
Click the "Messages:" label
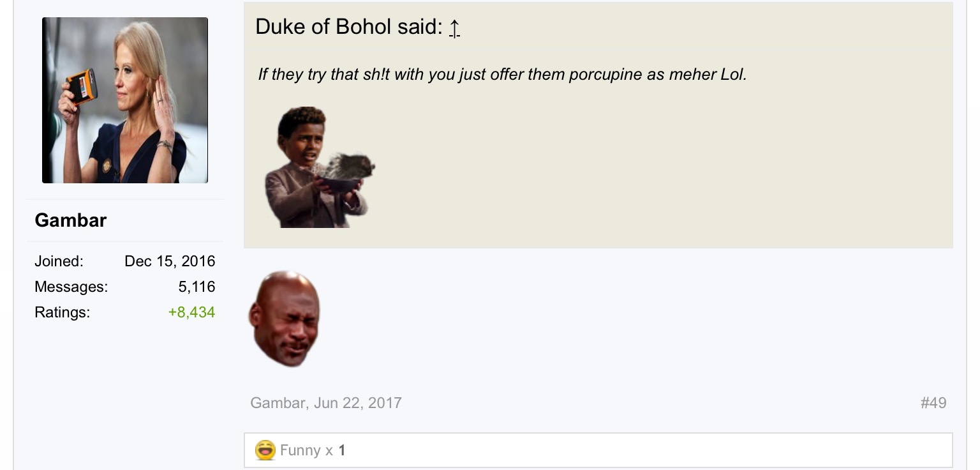[71, 287]
